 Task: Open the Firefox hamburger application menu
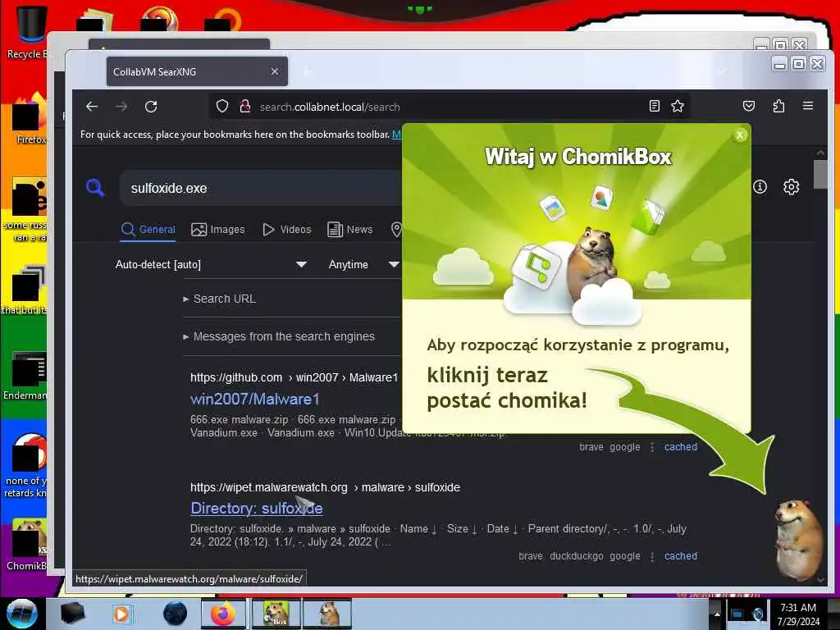click(808, 106)
